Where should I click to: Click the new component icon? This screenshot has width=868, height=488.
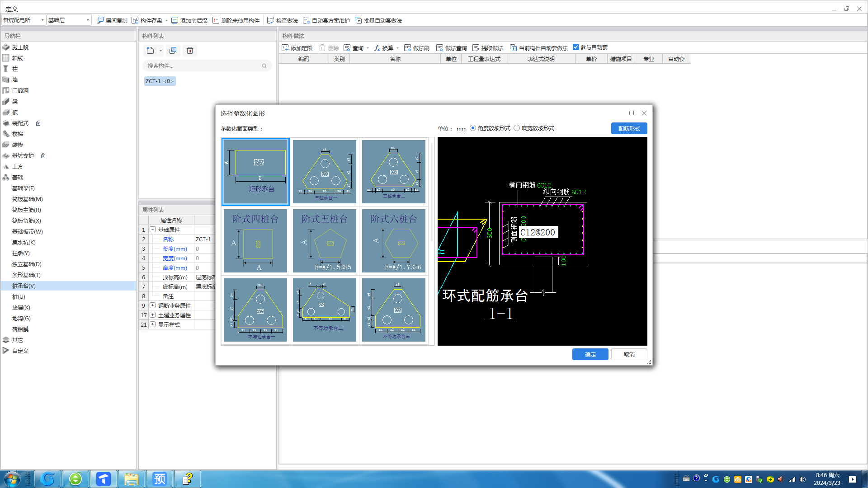150,51
